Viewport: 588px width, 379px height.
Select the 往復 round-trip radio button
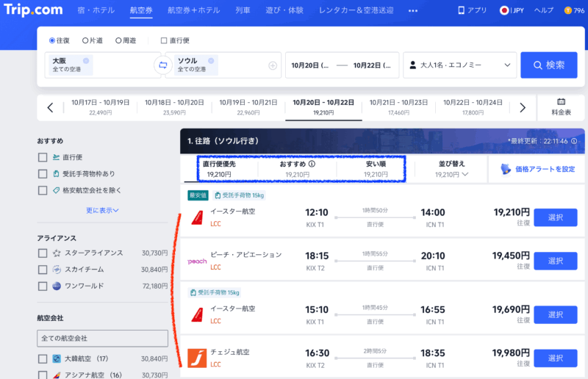(52, 40)
